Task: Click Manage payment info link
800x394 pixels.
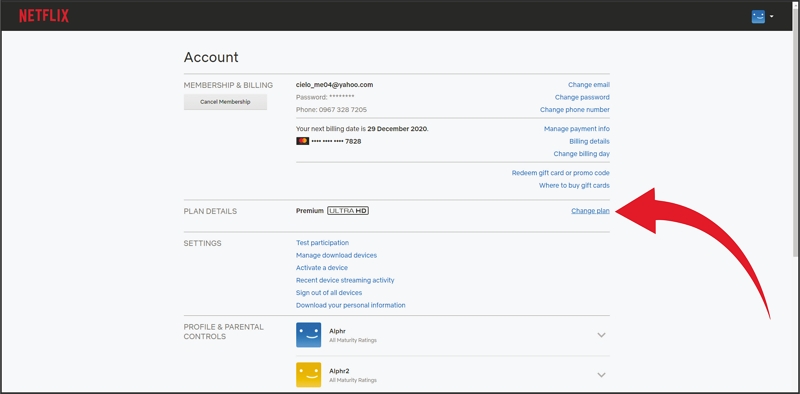Action: pos(577,129)
